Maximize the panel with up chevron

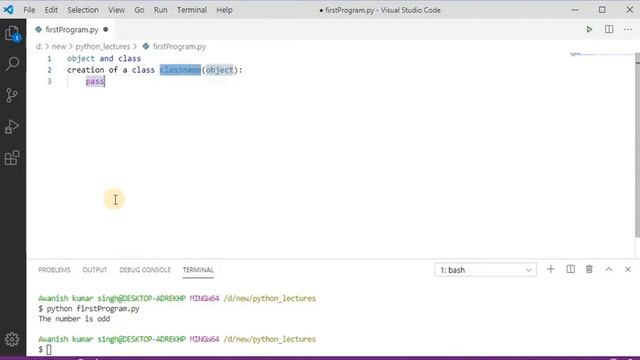pyautogui.click(x=609, y=269)
